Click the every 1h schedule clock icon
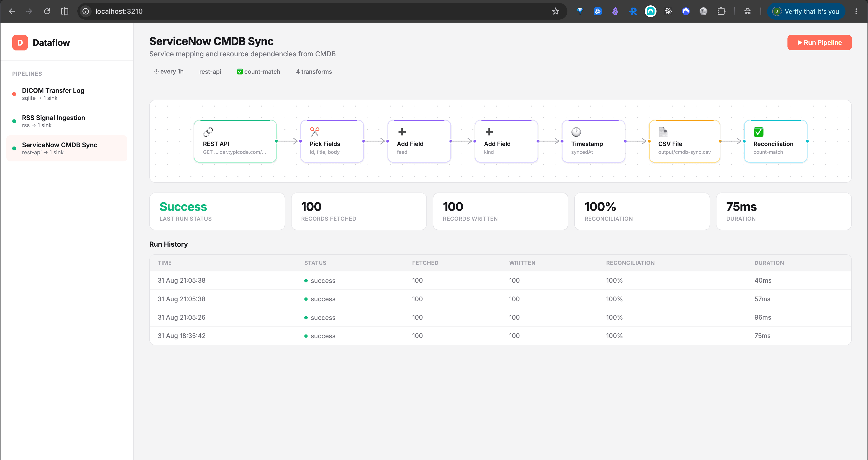 coord(156,72)
